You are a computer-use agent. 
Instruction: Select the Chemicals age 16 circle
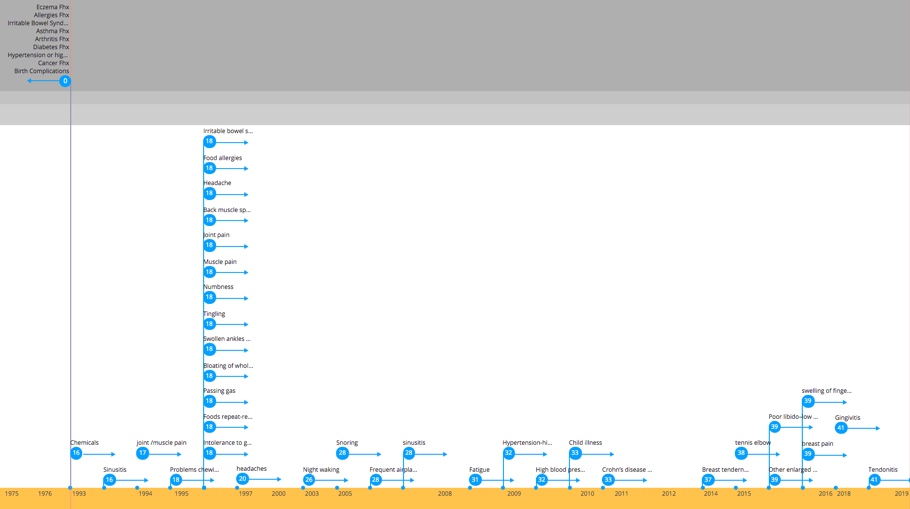(x=76, y=453)
